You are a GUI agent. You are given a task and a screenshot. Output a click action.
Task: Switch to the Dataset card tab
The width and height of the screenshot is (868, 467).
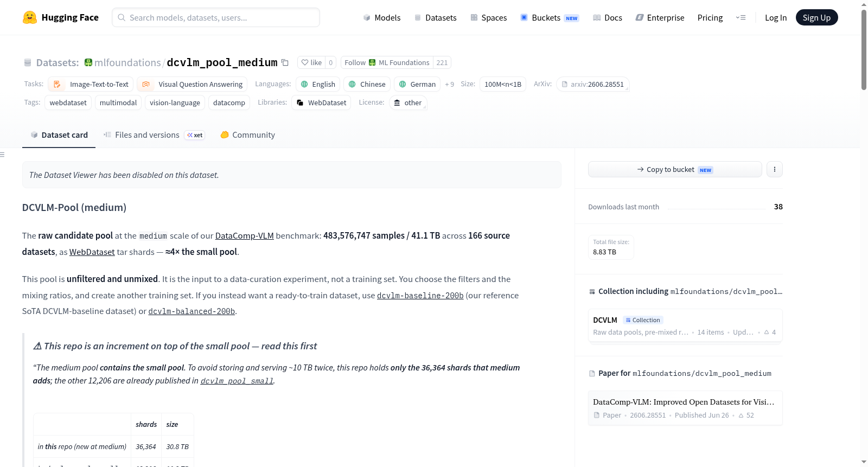click(59, 135)
